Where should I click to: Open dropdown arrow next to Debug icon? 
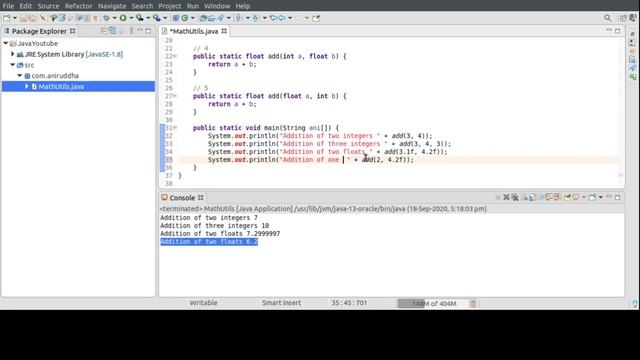pyautogui.click(x=114, y=18)
